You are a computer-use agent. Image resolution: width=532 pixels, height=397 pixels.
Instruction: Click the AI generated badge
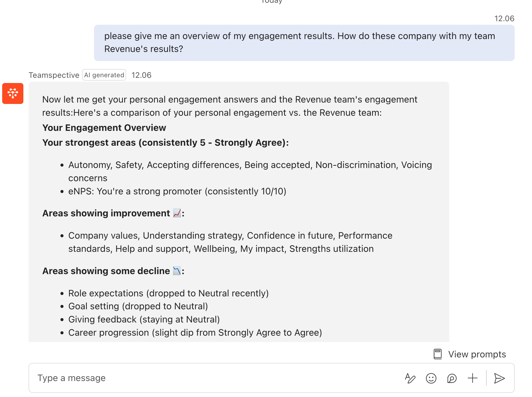[x=104, y=75]
